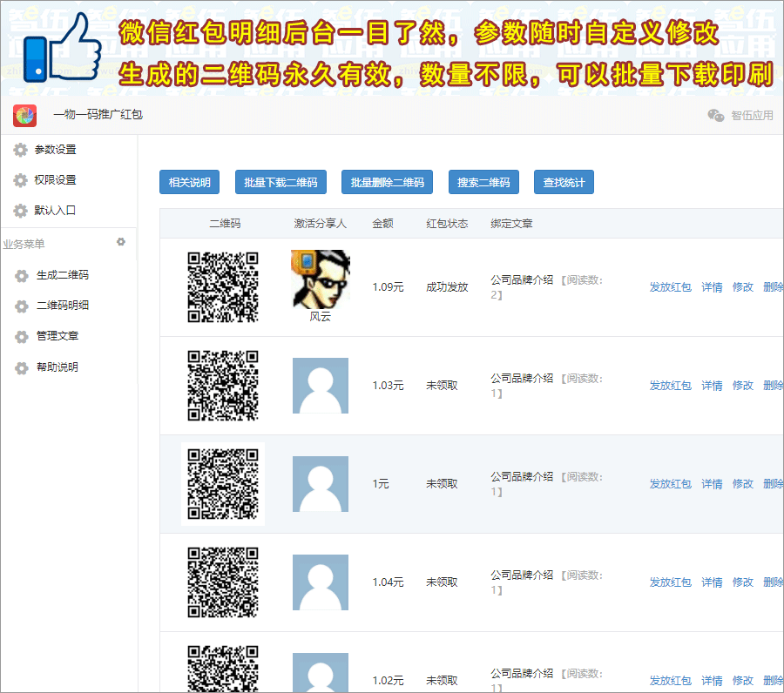Click the 一物一码推广红包 app logo icon
This screenshot has height=693, width=784.
click(25, 116)
